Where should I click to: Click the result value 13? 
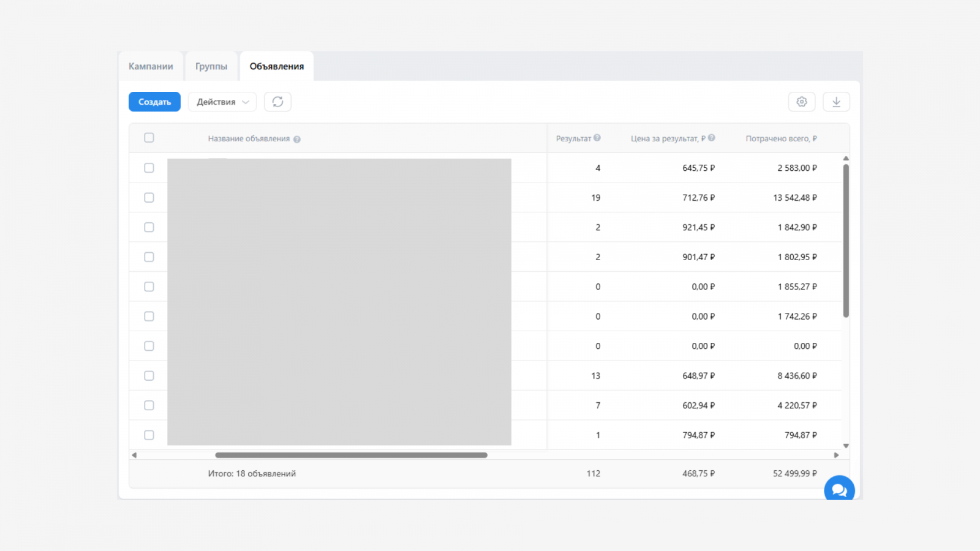pyautogui.click(x=596, y=376)
